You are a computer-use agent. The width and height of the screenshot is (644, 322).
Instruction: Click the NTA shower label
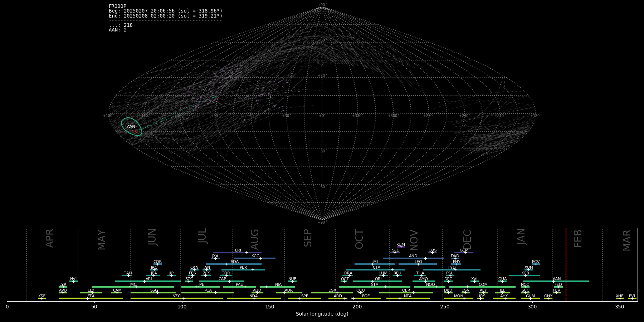(x=408, y=296)
